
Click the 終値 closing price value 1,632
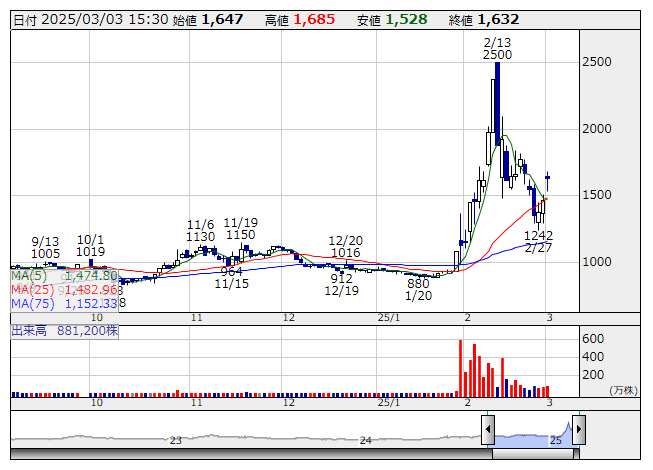tap(498, 19)
